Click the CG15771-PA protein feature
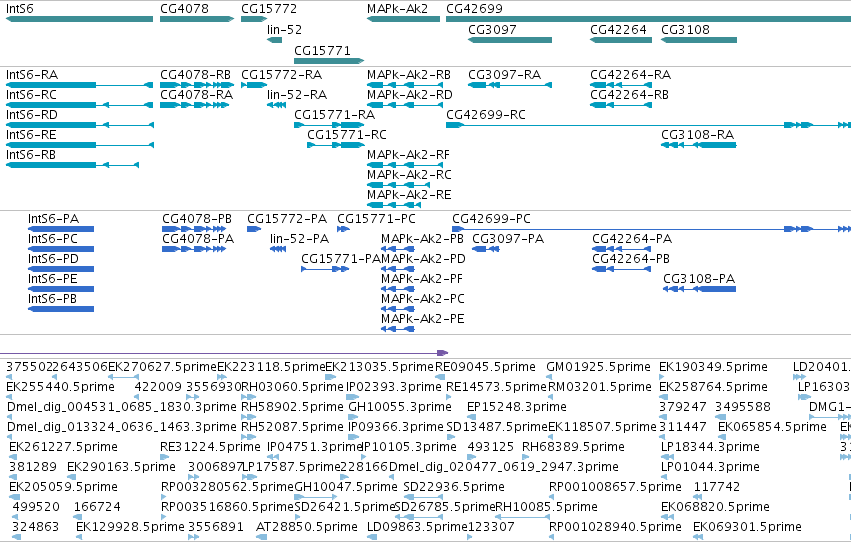851x542 pixels. coord(325,269)
